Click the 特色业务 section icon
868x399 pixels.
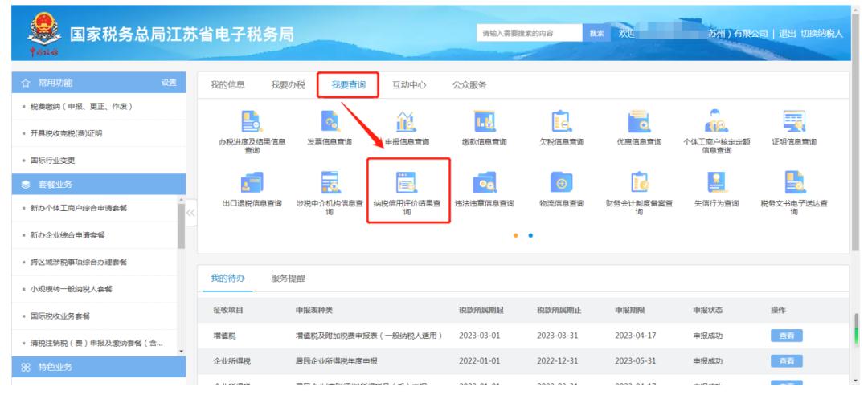26,367
